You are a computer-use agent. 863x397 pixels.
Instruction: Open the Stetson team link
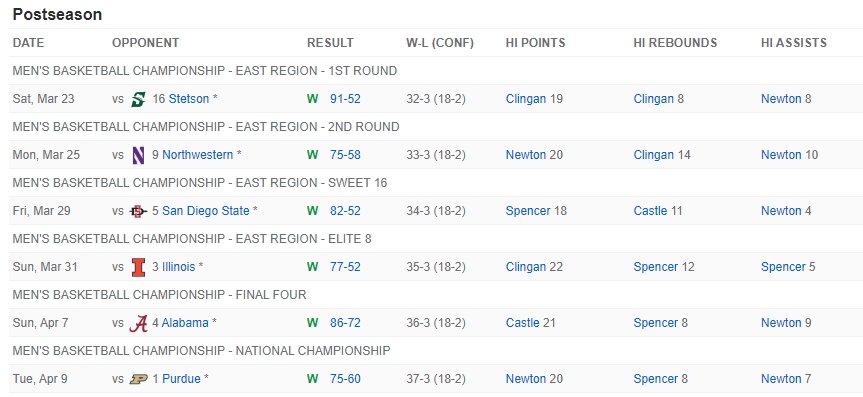(189, 99)
